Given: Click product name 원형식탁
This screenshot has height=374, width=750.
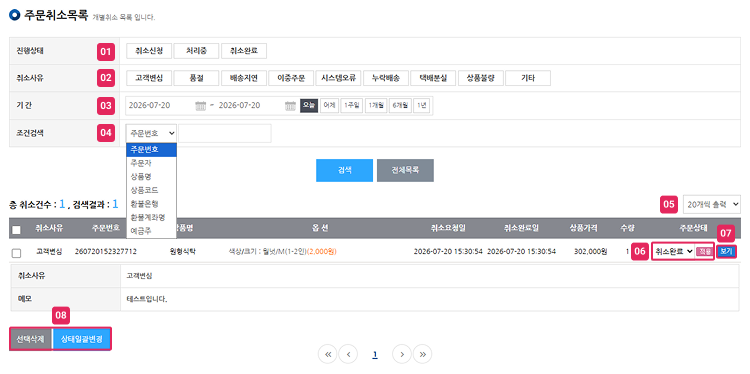Looking at the screenshot, I should (x=183, y=251).
